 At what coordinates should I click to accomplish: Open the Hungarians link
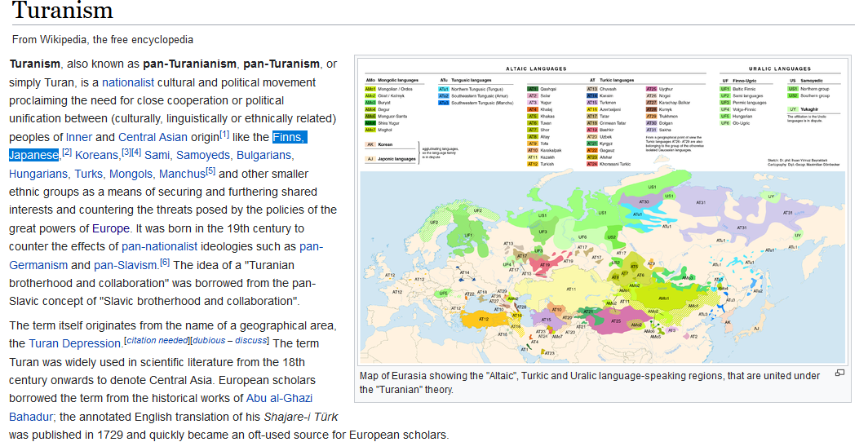click(38, 174)
